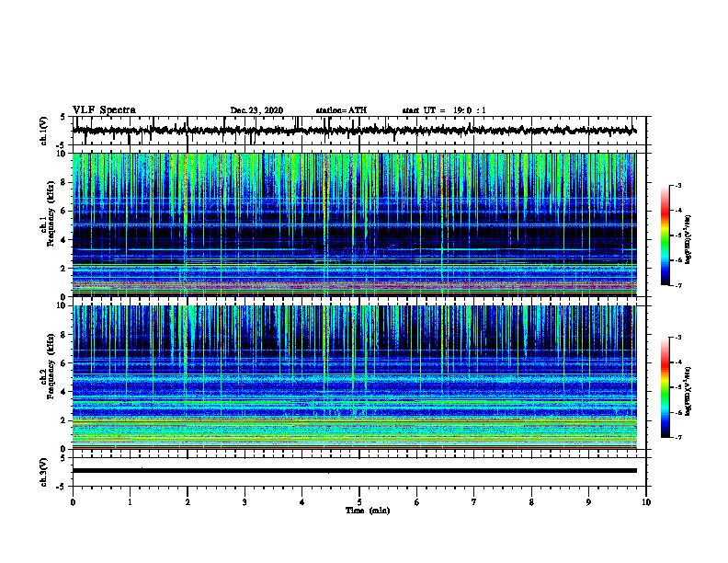Click the "ch.1(V)" waveform axis label

[43, 131]
